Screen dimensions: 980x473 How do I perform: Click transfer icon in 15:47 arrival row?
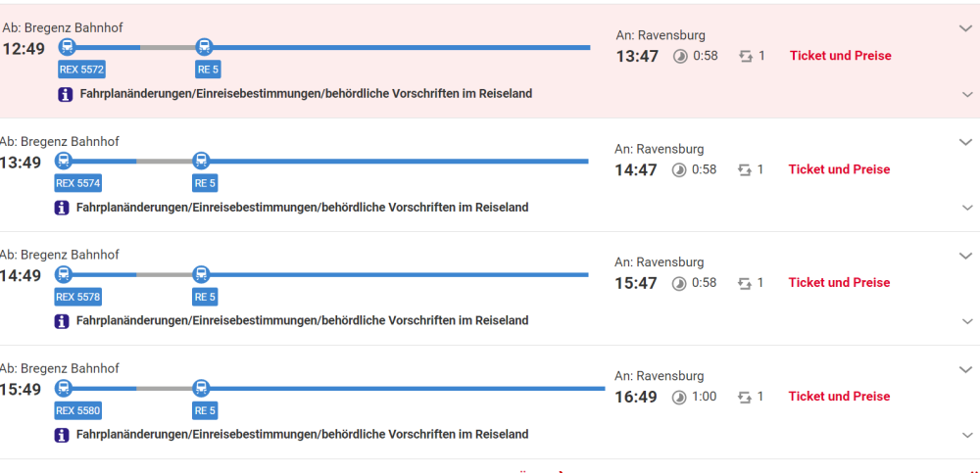pyautogui.click(x=745, y=284)
